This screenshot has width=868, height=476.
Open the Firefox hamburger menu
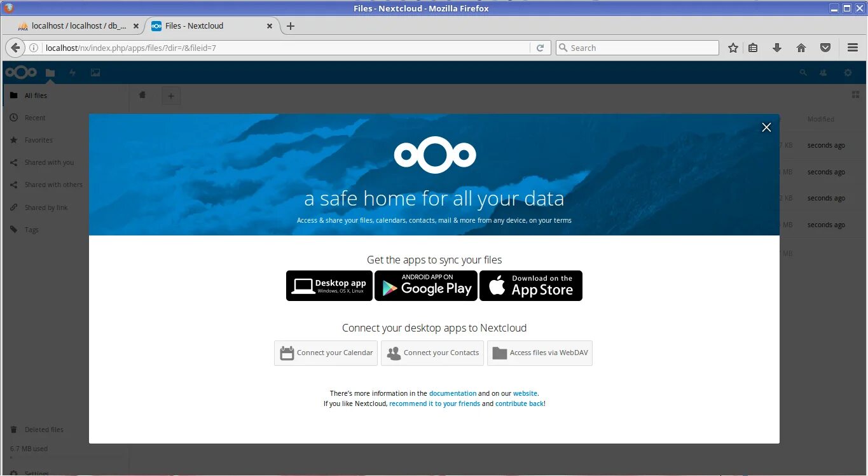pos(853,48)
